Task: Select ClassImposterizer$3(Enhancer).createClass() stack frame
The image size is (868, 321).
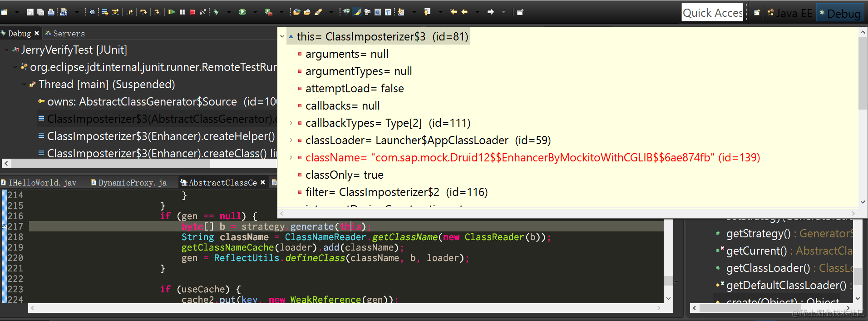Action: (x=158, y=153)
